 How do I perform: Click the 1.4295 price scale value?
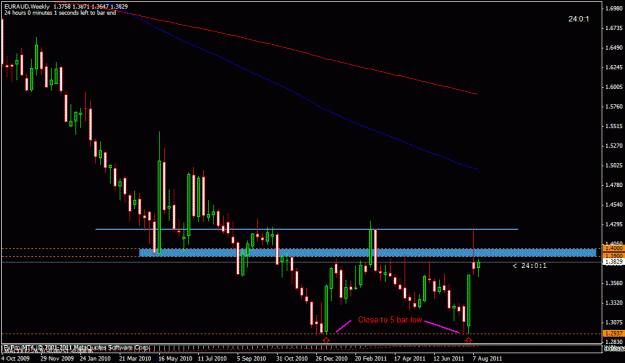tap(614, 224)
